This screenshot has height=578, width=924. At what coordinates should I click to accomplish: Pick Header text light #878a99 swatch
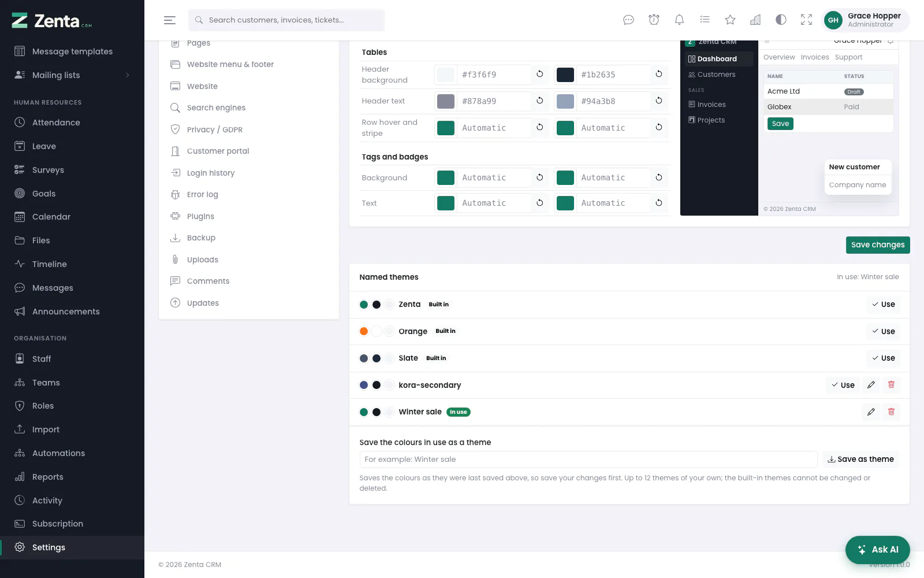click(x=446, y=101)
